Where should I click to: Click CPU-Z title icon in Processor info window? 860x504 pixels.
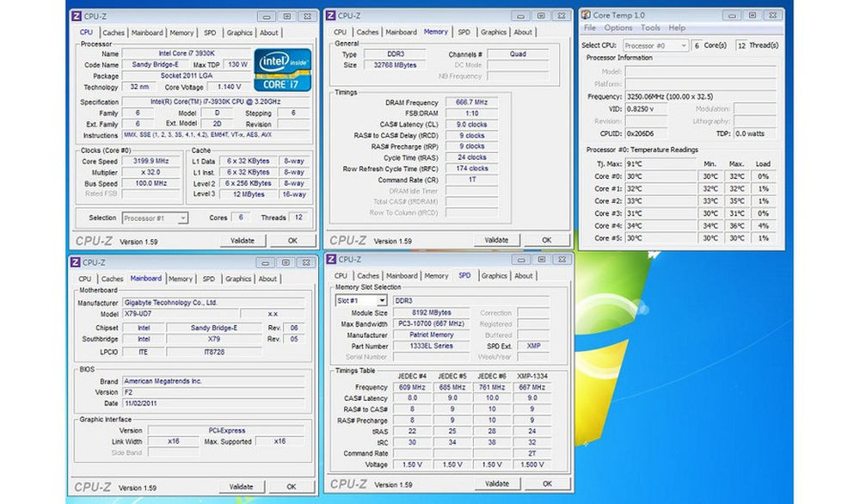click(x=77, y=15)
